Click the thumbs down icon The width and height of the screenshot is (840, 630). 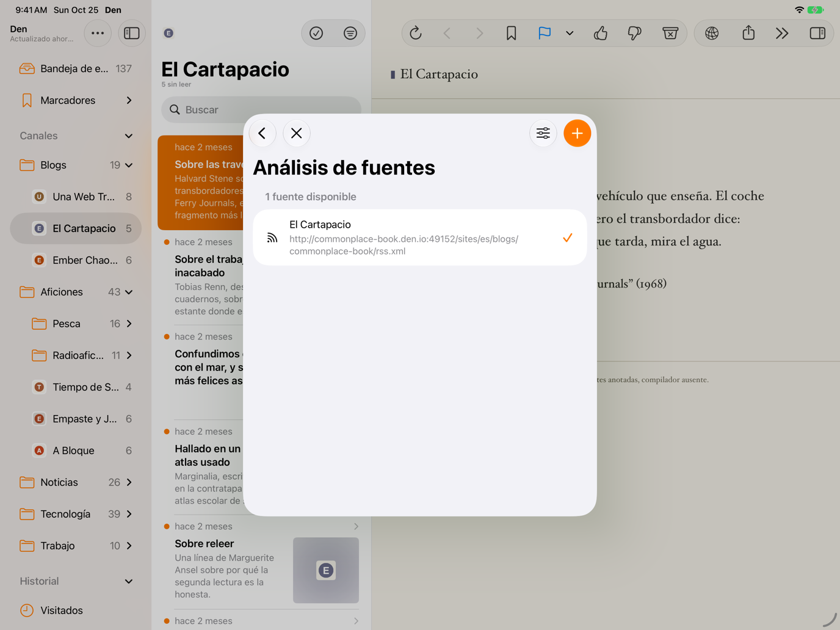(x=635, y=33)
